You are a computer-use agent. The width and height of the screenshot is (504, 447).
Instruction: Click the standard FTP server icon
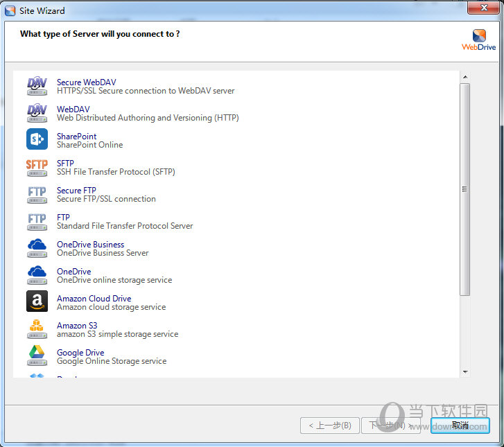(x=37, y=221)
